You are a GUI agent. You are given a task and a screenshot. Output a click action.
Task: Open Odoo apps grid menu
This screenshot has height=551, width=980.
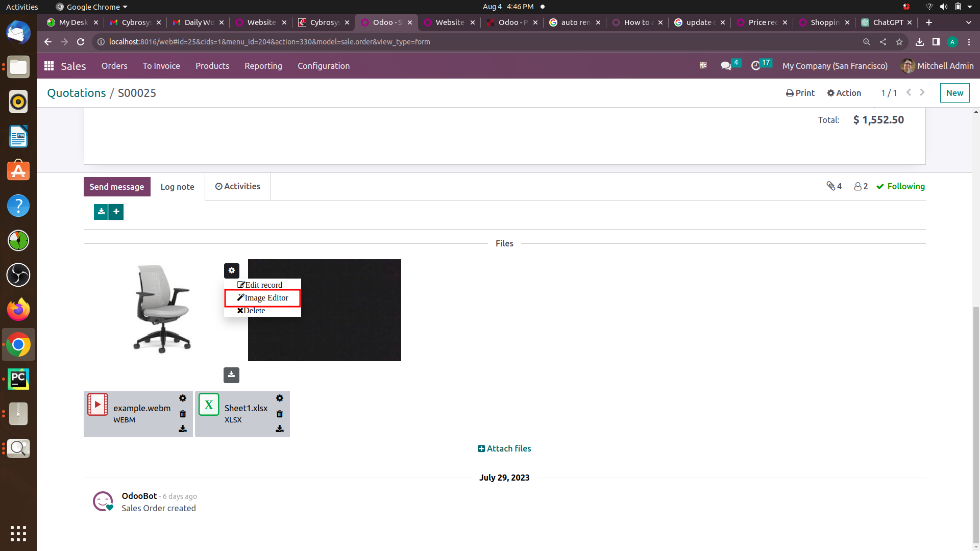(49, 66)
